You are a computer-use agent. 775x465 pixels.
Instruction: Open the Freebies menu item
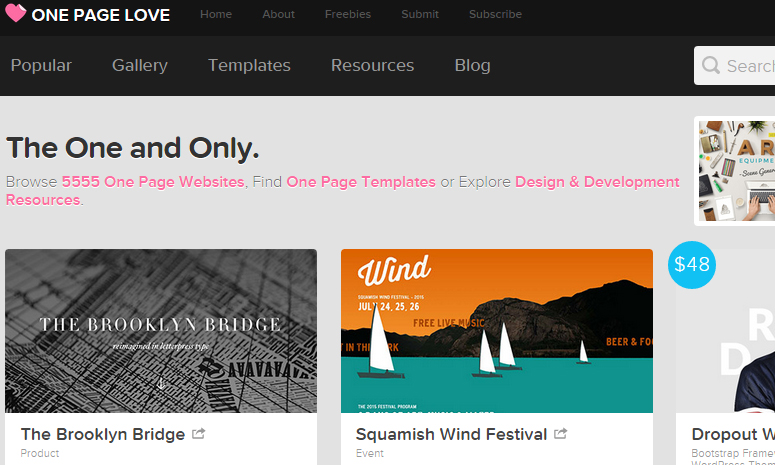(348, 14)
